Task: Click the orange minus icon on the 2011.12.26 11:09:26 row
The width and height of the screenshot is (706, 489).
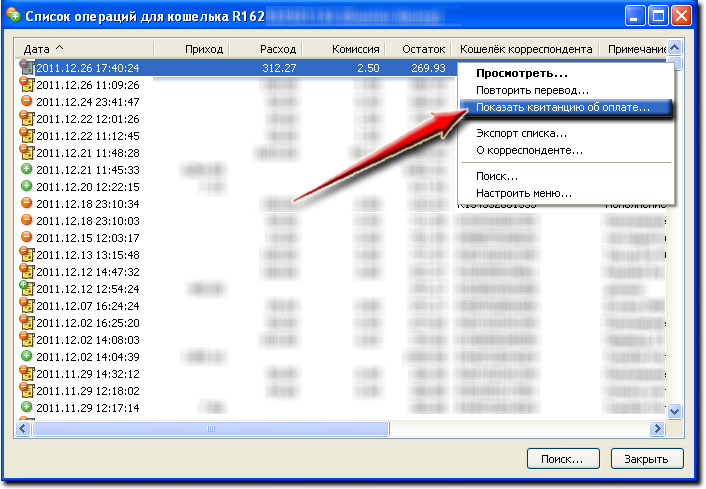Action: (x=27, y=85)
